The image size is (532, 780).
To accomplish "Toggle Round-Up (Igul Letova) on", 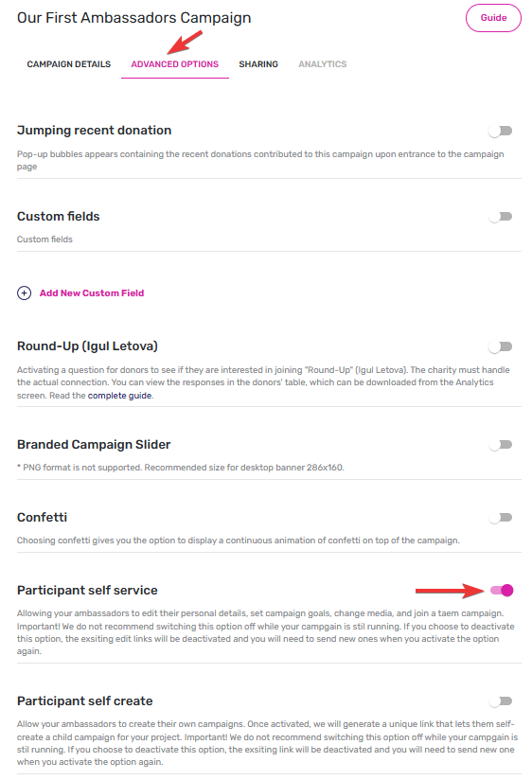I will tap(500, 346).
